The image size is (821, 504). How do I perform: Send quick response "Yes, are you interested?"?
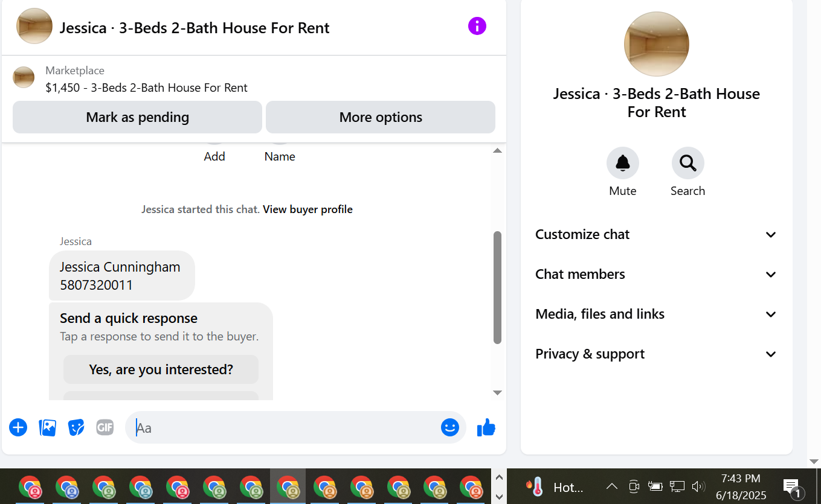(x=161, y=369)
